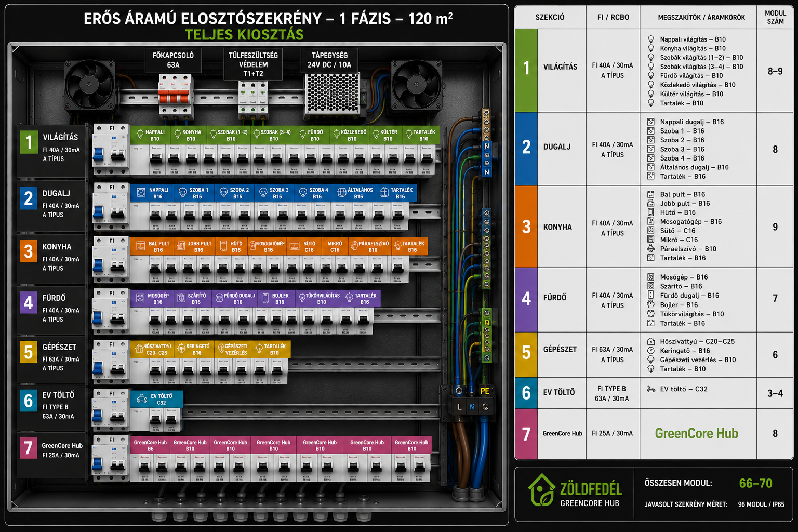Image resolution: width=798 pixels, height=532 pixels.
Task: Click the icon beside Tükörvilágítás – B10 in the table
Action: pyautogui.click(x=651, y=314)
